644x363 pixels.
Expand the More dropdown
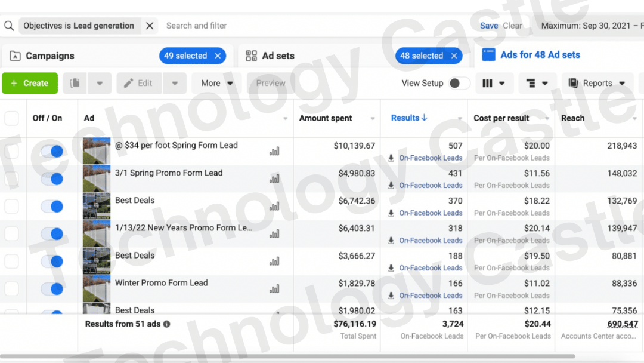coord(217,84)
